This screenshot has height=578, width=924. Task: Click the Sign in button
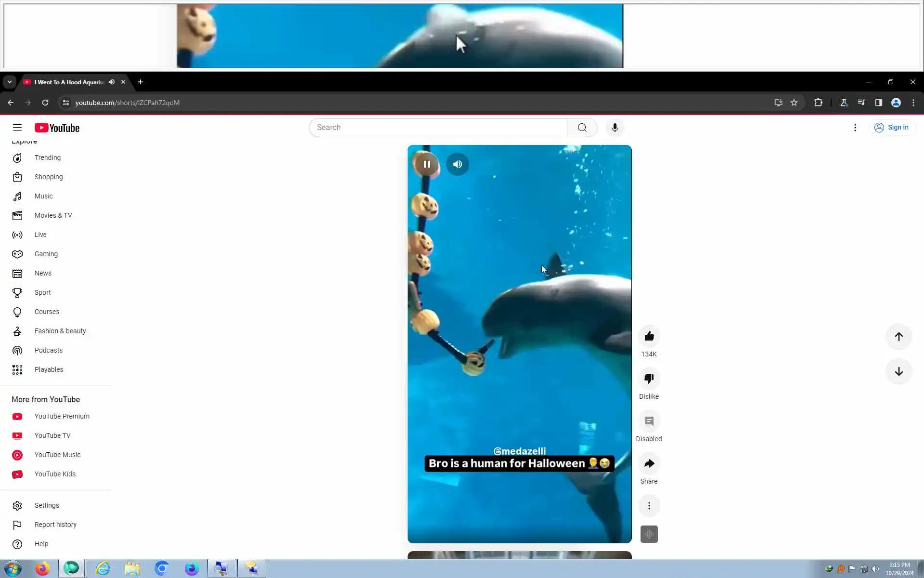(892, 128)
